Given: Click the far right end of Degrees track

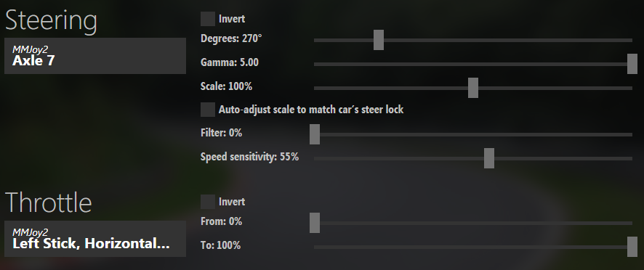Looking at the screenshot, I should point(630,40).
